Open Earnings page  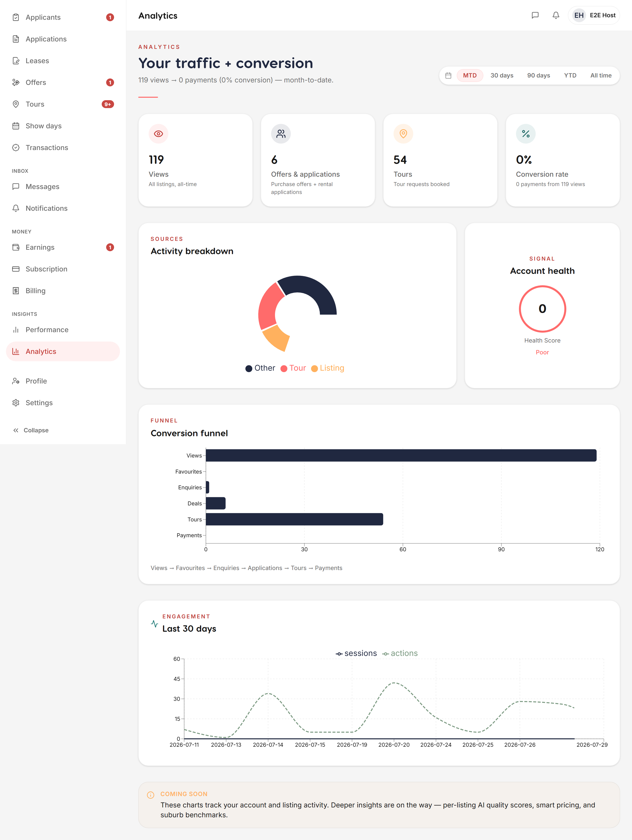63,247
